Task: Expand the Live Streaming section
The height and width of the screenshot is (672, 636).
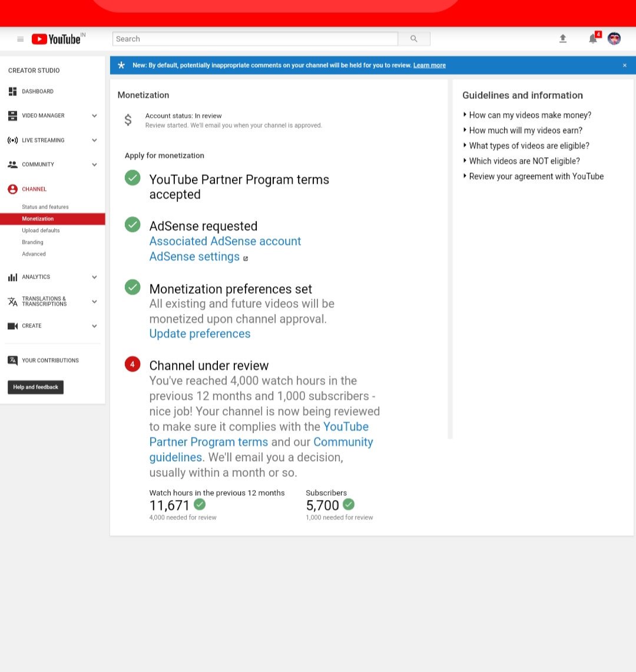Action: tap(94, 140)
